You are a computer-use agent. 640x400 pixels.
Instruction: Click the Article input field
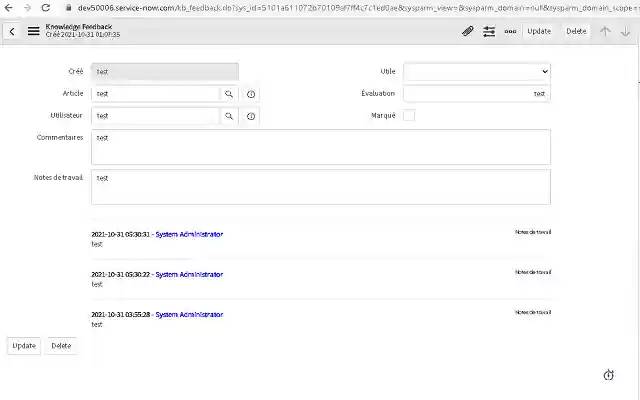[x=155, y=94]
